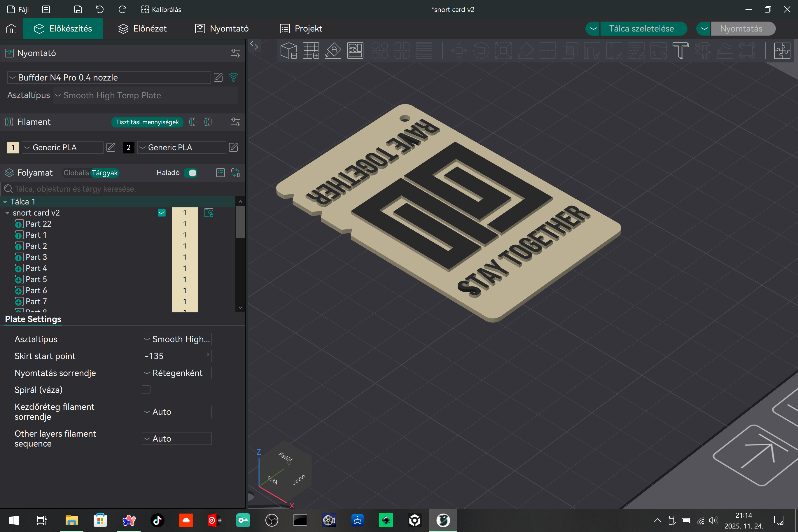Toggle the Haladó advanced mode switch
798x532 pixels.
[191, 173]
